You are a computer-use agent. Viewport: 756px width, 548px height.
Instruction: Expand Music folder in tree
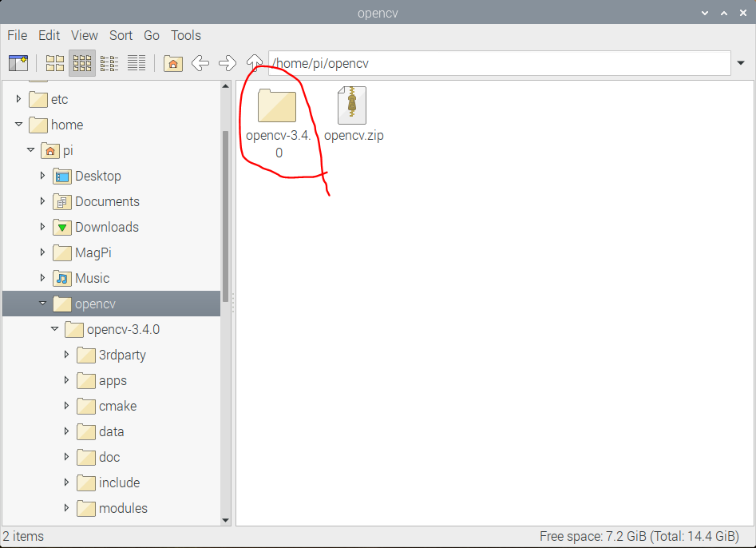coord(42,278)
